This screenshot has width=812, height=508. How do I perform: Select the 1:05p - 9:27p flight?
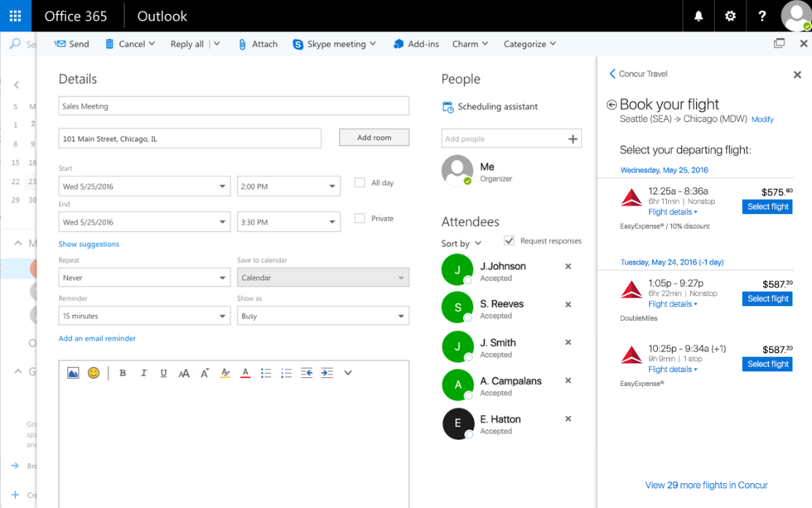pos(767,299)
